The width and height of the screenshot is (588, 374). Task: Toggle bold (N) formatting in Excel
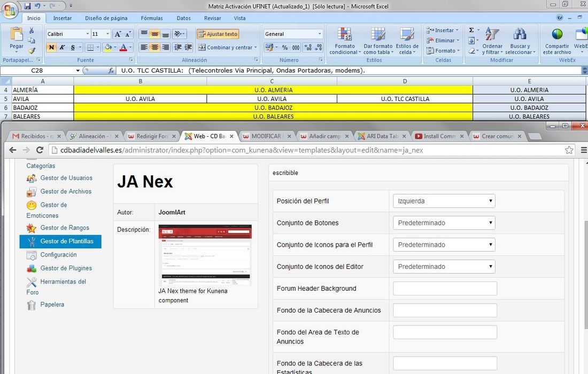click(x=51, y=47)
